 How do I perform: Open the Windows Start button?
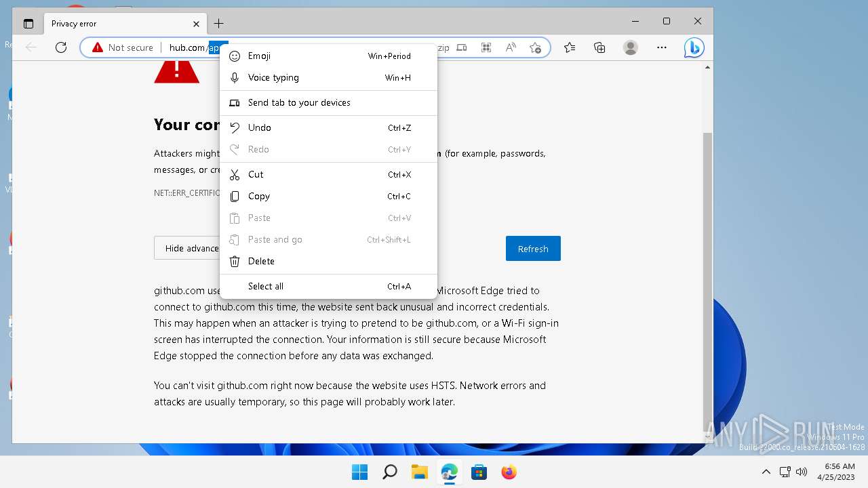click(359, 472)
